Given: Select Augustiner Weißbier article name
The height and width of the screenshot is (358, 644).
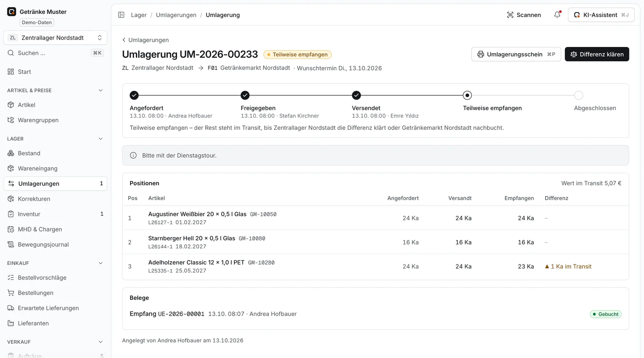Looking at the screenshot, I should point(197,214).
